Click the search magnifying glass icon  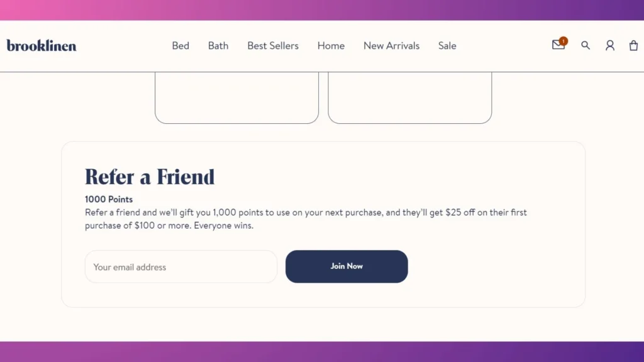point(586,45)
